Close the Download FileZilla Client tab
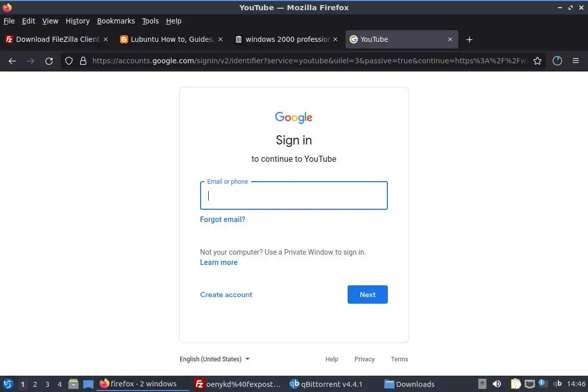 coord(106,39)
